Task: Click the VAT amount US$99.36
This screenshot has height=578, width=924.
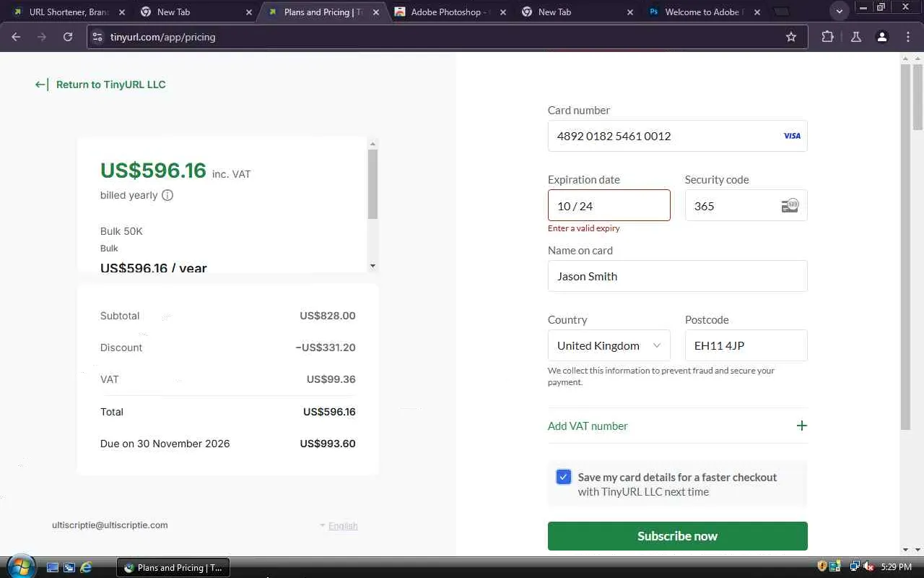Action: (x=331, y=379)
